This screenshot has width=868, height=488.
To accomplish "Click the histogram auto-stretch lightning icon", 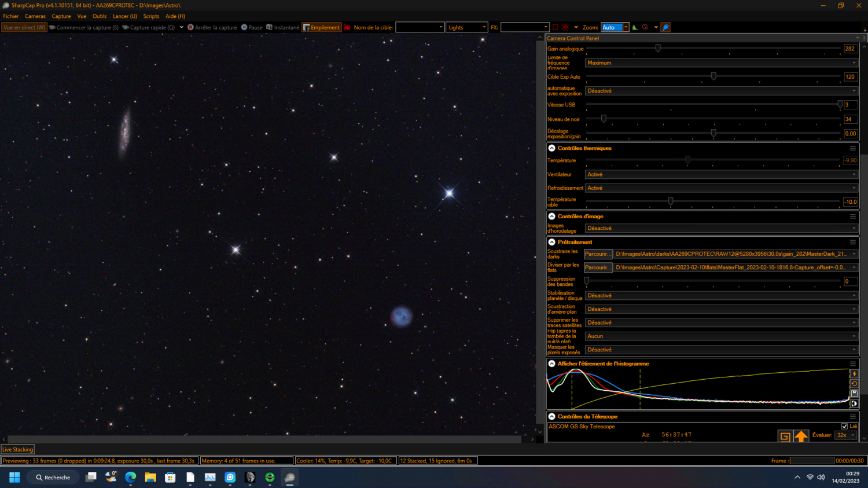I will [x=854, y=374].
